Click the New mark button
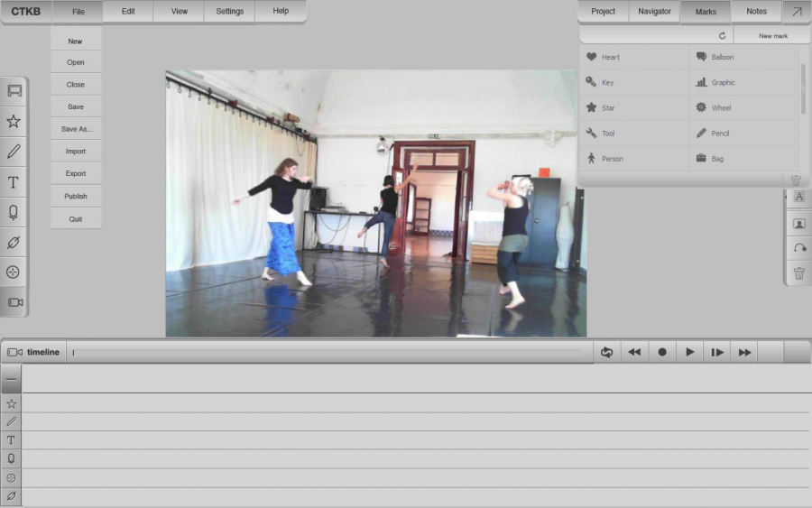Screen dimensions: 812x508 pyautogui.click(x=772, y=36)
